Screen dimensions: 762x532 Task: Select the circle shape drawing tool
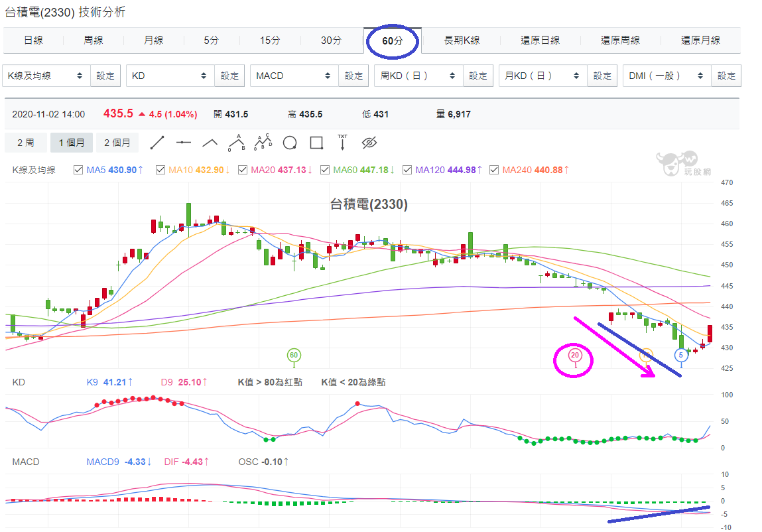click(x=290, y=143)
